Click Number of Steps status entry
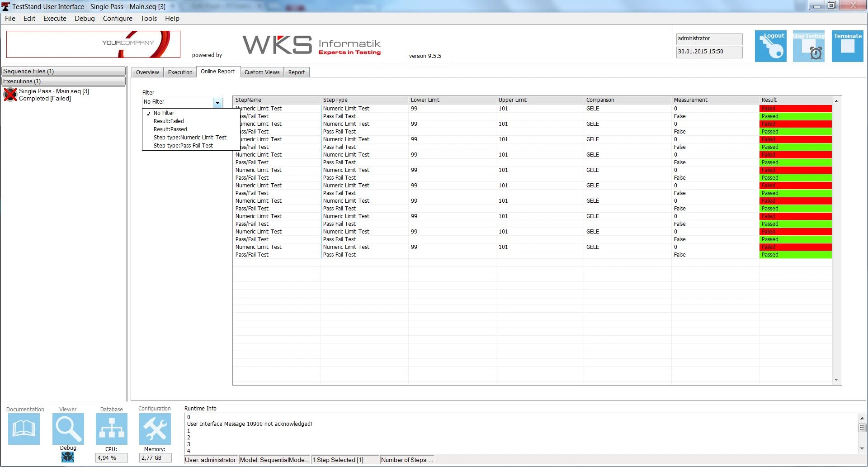 pos(407,460)
